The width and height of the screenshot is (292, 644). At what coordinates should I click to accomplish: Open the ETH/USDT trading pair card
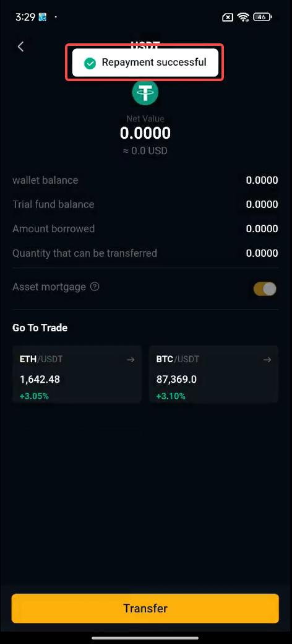[x=77, y=374]
